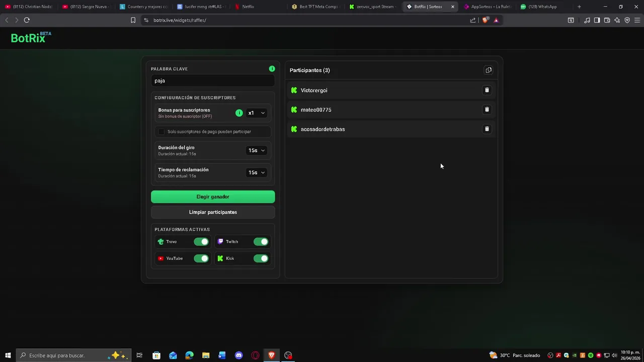Turn off the YouTube platform toggle
Image resolution: width=644 pixels, height=362 pixels.
[x=201, y=258]
